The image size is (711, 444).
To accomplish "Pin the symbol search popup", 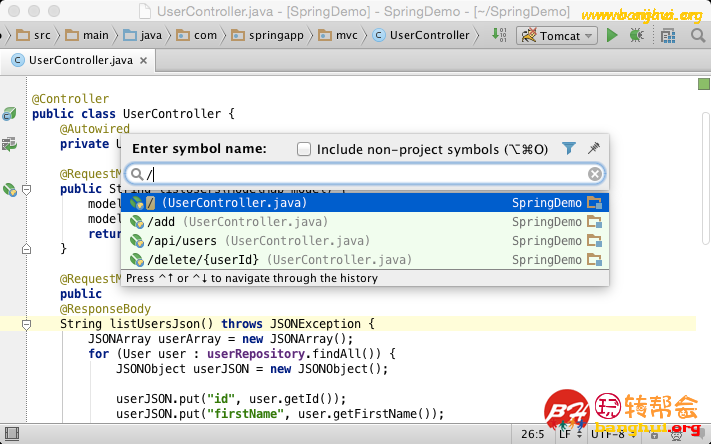I will pos(594,148).
